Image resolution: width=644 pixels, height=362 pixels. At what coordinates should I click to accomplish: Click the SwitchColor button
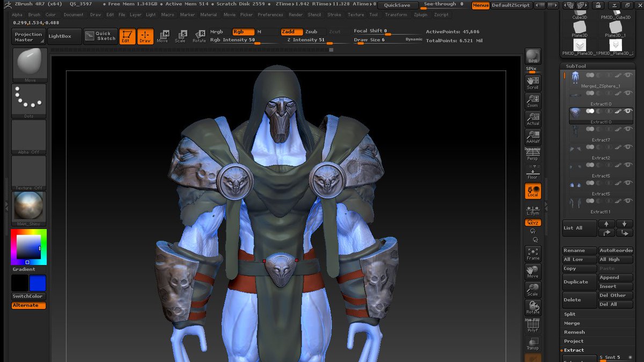tap(28, 296)
